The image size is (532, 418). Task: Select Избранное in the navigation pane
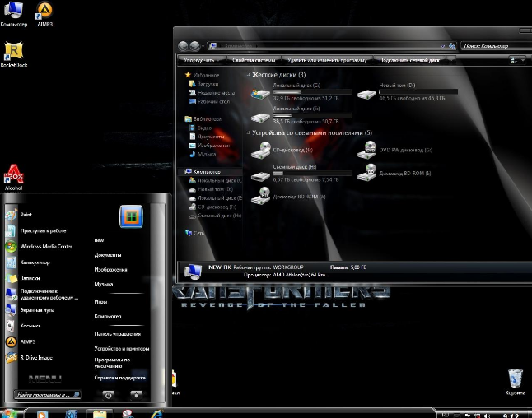tap(203, 75)
